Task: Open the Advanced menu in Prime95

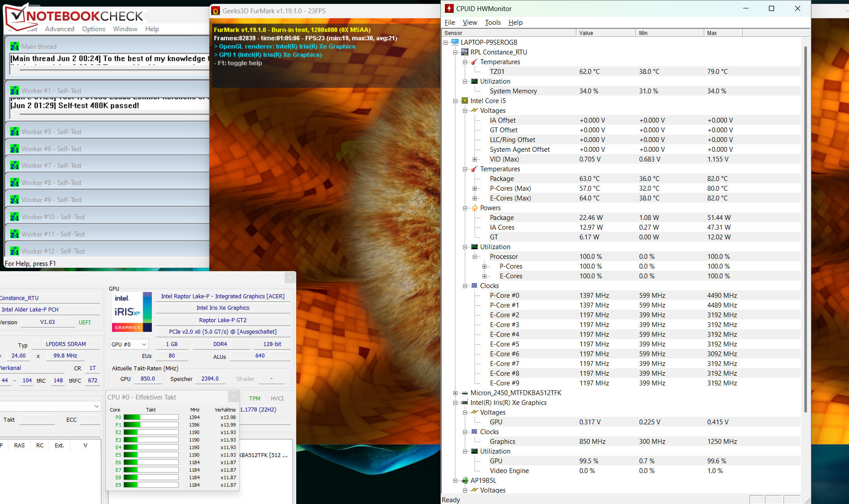Action: [59, 29]
